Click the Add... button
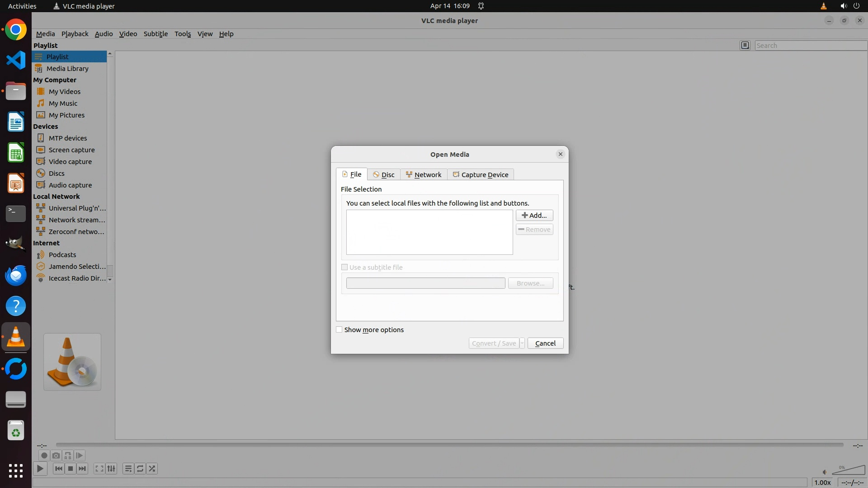The image size is (868, 488). 534,216
